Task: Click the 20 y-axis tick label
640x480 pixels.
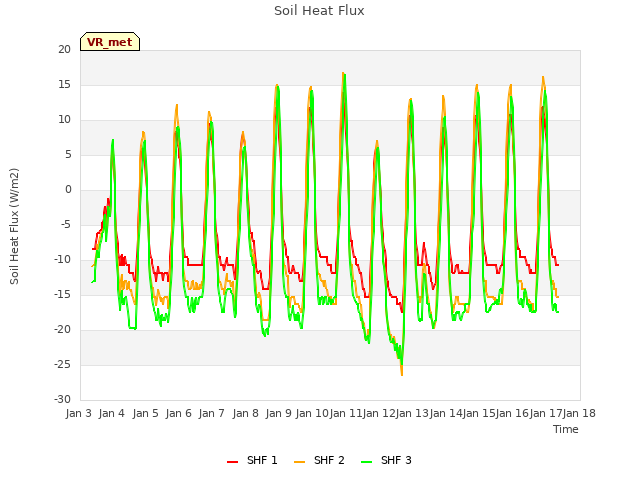Action: 64,50
